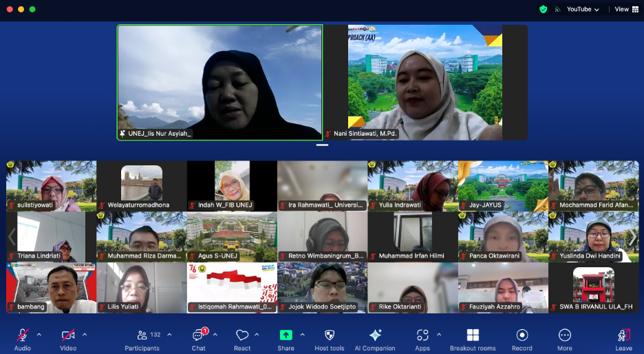This screenshot has height=354, width=644.
Task: Open Host tools shield icon
Action: point(329,335)
